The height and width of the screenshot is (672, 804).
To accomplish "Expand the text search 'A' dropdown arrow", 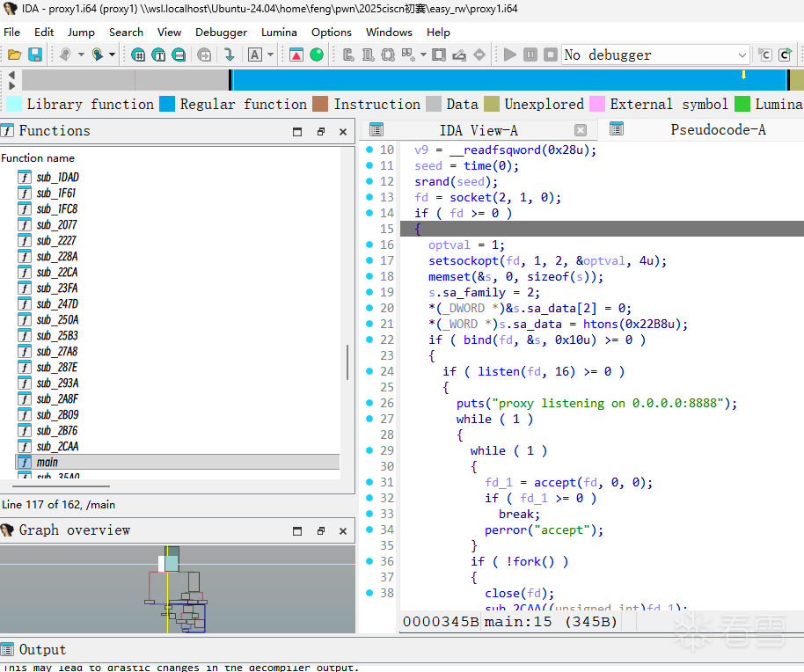I will 269,55.
